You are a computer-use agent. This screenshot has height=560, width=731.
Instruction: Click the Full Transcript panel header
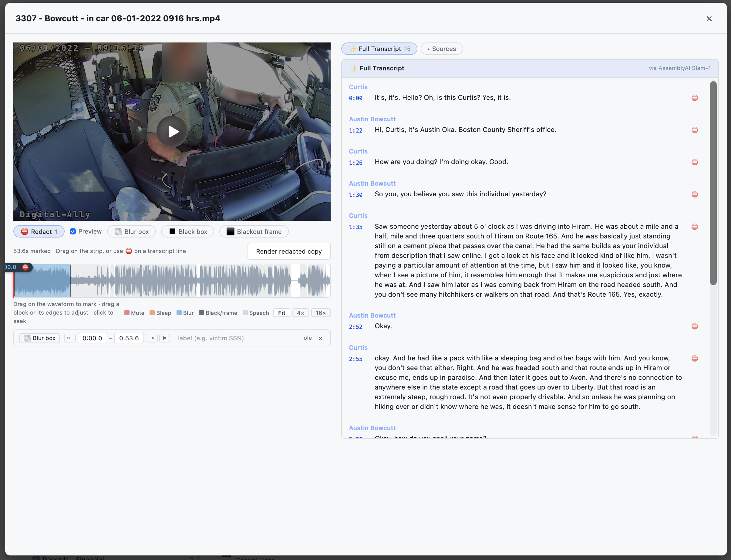(530, 68)
